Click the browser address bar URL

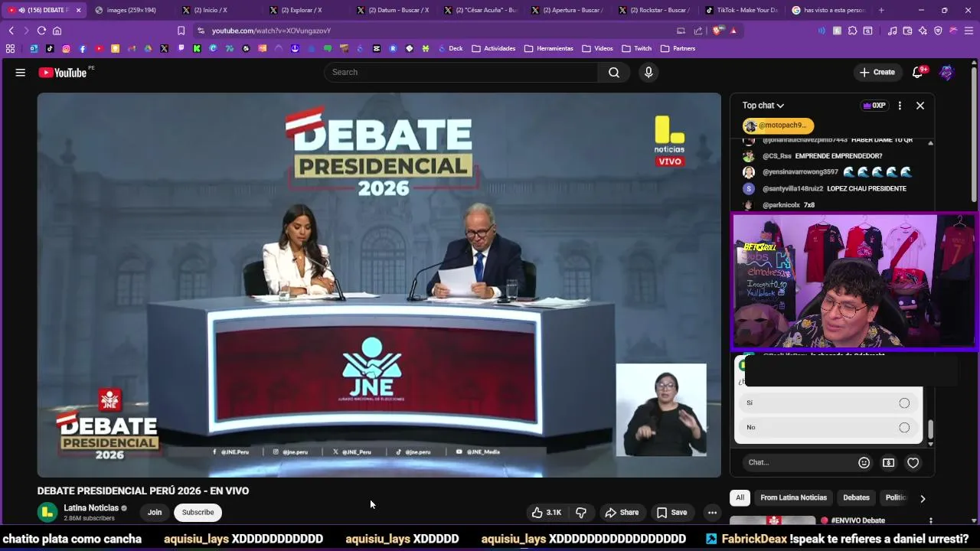(x=271, y=31)
